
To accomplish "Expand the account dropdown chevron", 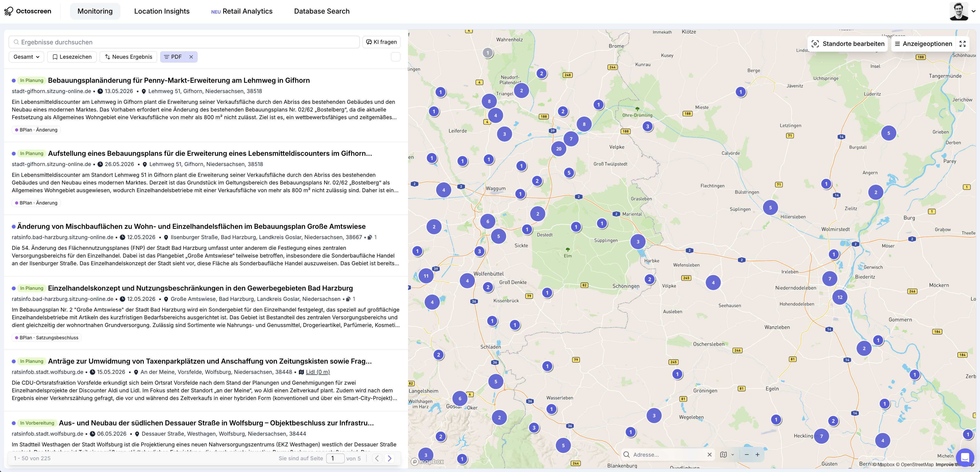I will click(x=974, y=11).
